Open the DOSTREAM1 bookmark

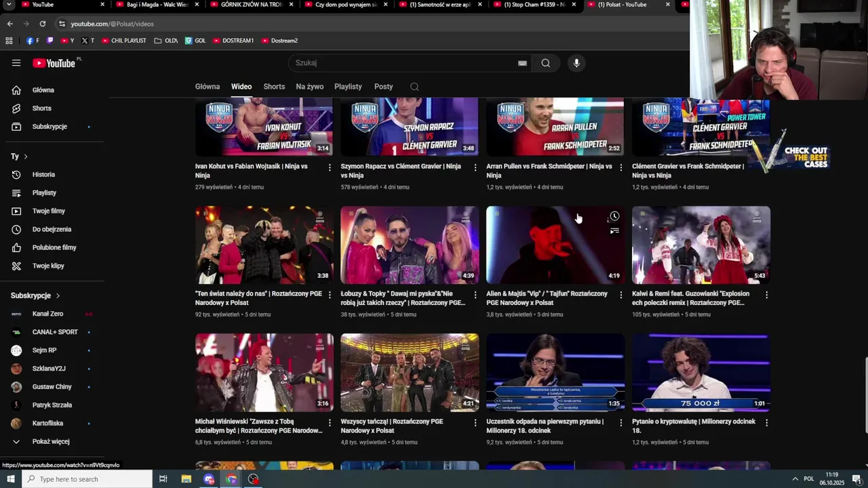coord(233,41)
